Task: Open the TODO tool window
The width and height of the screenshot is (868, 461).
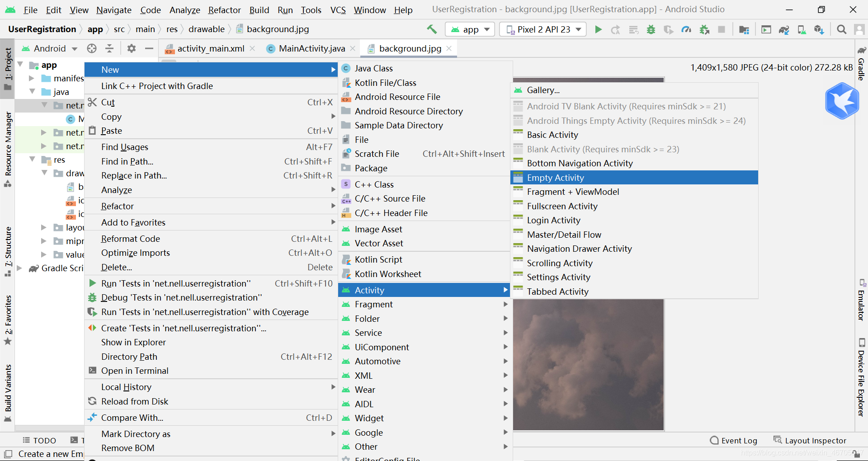Action: (x=39, y=441)
